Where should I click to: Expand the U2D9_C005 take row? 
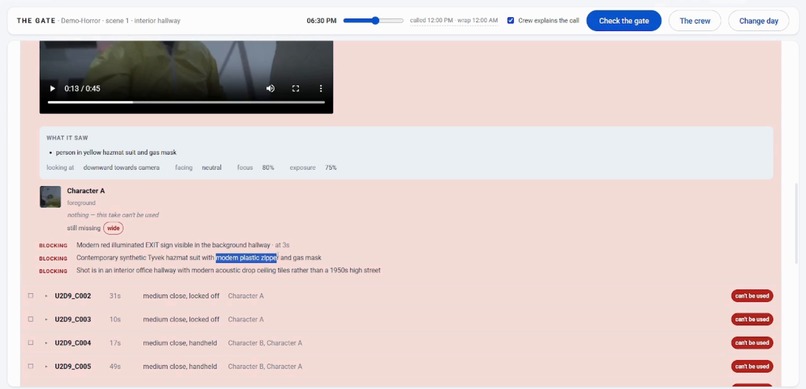(46, 366)
